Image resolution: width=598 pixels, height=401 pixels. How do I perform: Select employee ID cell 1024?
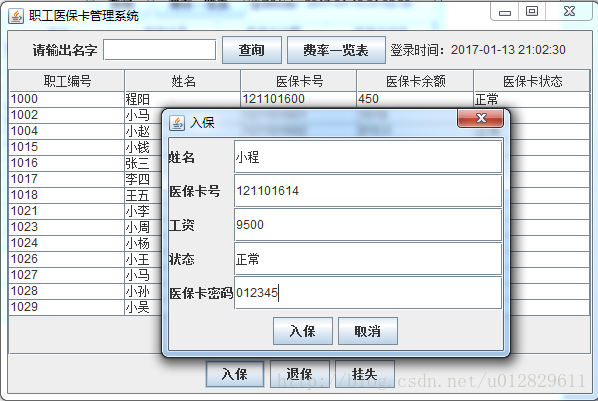point(67,243)
